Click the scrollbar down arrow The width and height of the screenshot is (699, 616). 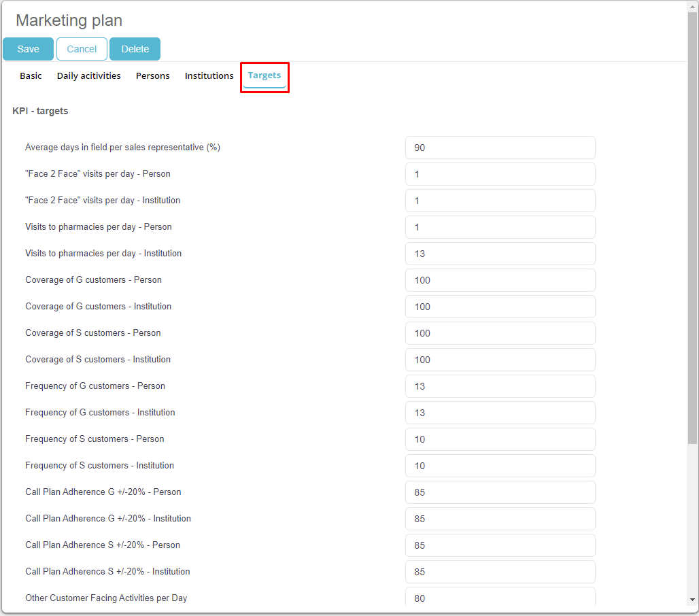click(692, 600)
